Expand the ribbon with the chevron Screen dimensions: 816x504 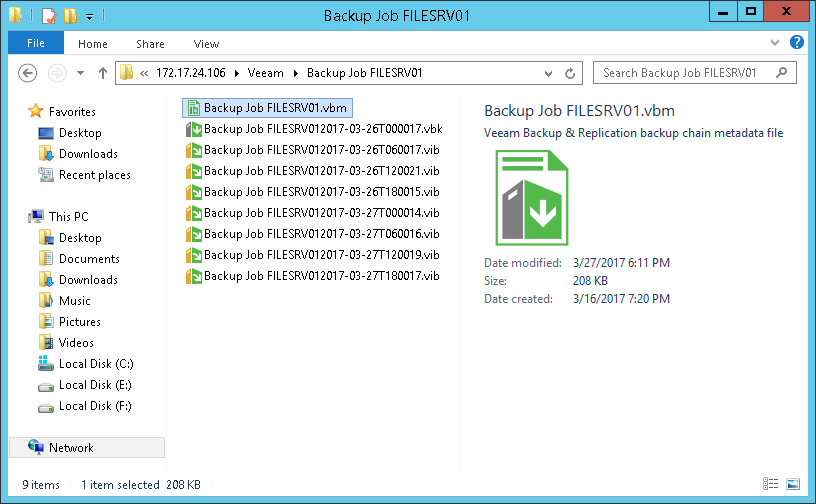point(775,43)
